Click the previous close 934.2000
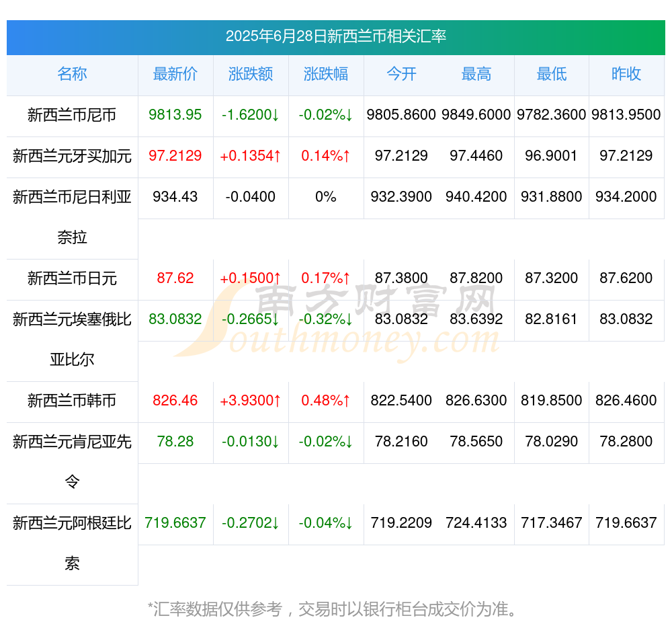Image resolution: width=672 pixels, height=630 pixels. (x=626, y=197)
